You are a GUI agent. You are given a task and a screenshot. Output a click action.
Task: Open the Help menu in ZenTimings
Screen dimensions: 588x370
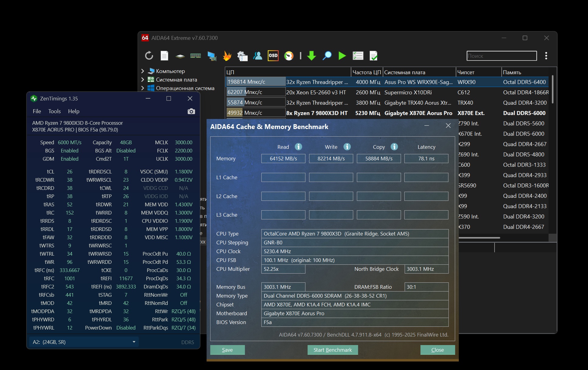[74, 111]
